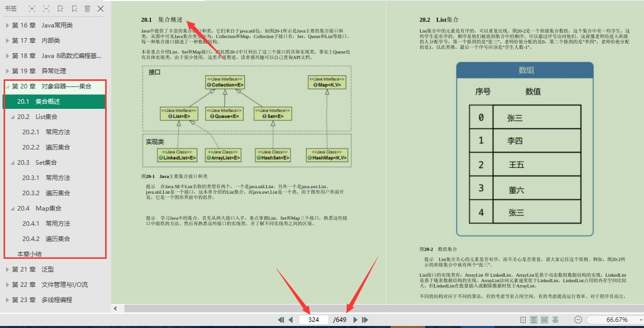Viewport: 644px width, 328px height.
Task: Expand 第 23 章 多线程编程 bookmark
Action: (7, 300)
